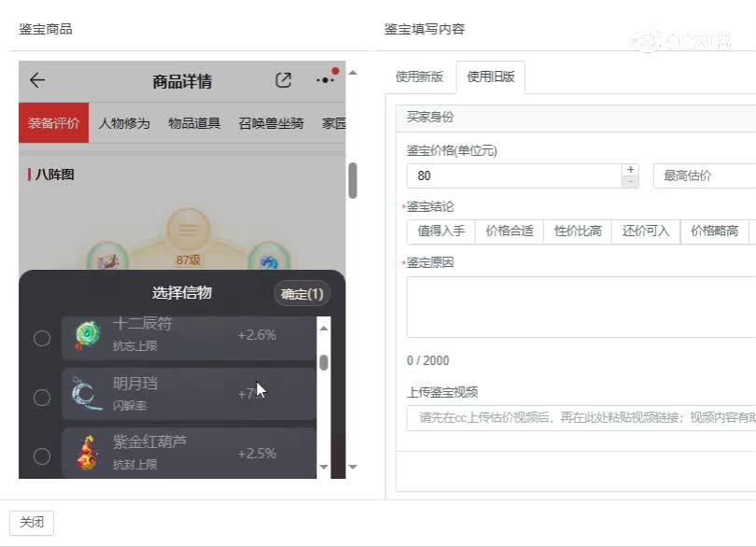Click the 87级 八阵图 center emblem
The height and width of the screenshot is (547, 756).
(188, 231)
